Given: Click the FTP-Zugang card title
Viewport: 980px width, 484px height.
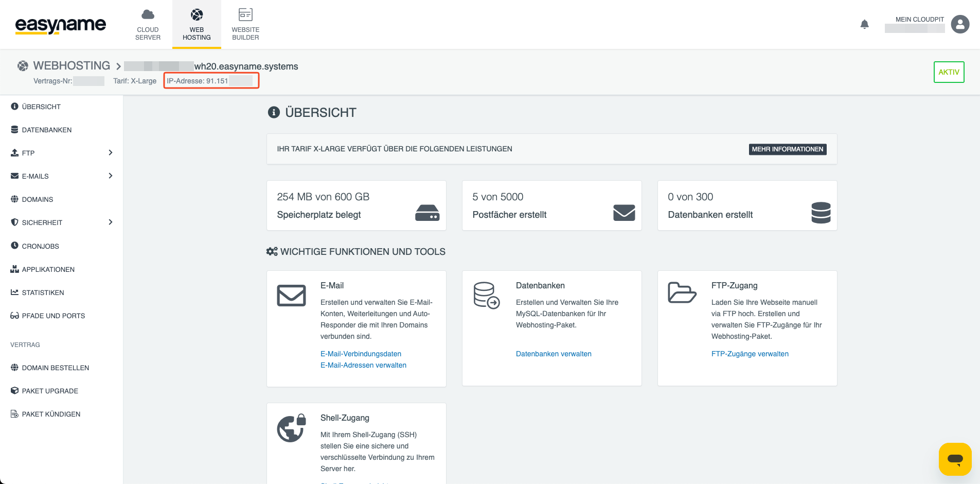Looking at the screenshot, I should [x=734, y=285].
